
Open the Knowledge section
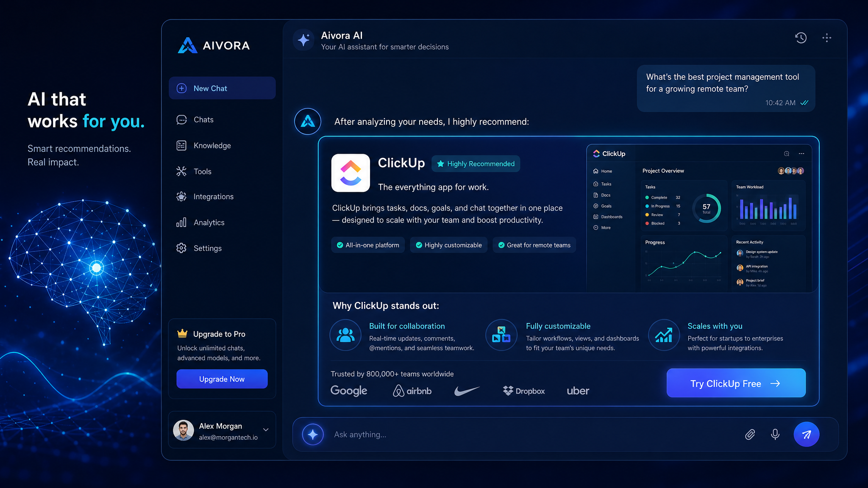pyautogui.click(x=204, y=146)
